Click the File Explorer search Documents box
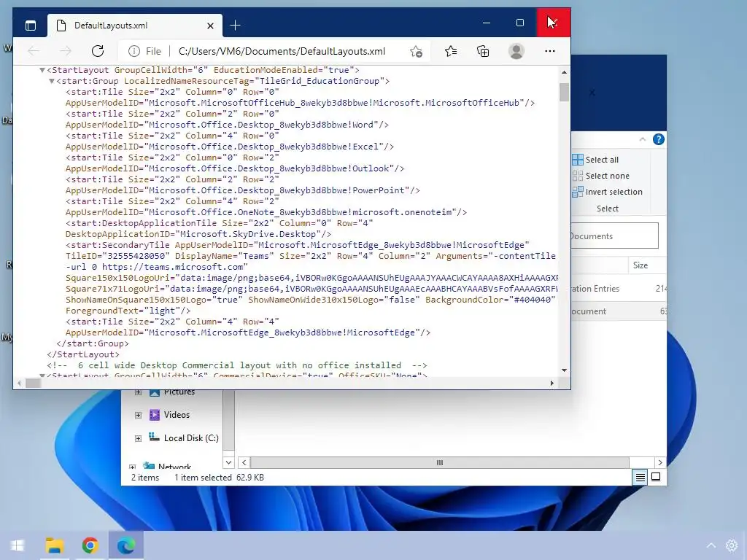 (x=614, y=236)
